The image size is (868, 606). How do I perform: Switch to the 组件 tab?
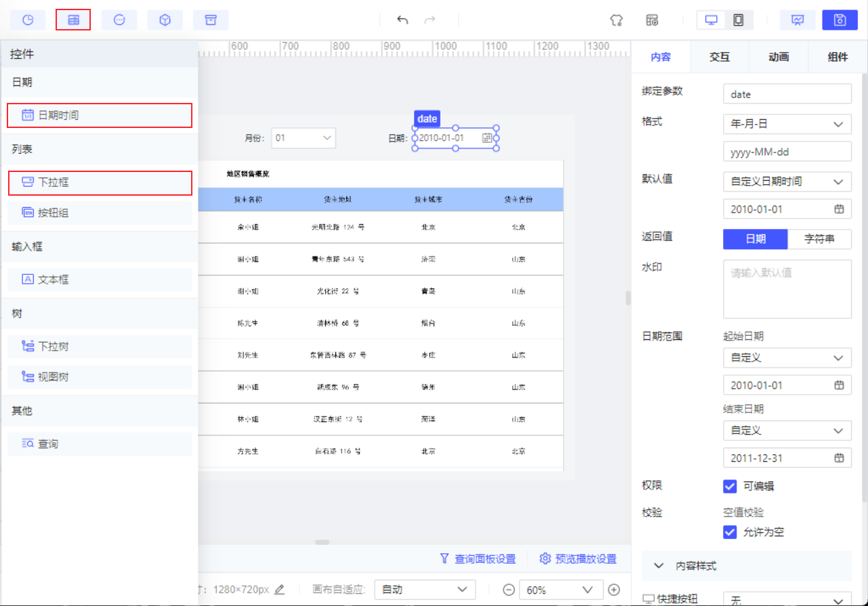pyautogui.click(x=838, y=57)
